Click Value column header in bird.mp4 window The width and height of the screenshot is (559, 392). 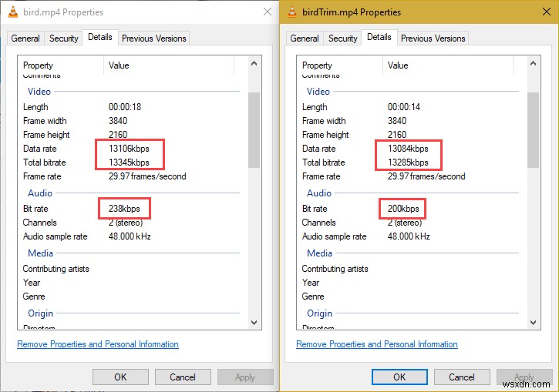(169, 65)
